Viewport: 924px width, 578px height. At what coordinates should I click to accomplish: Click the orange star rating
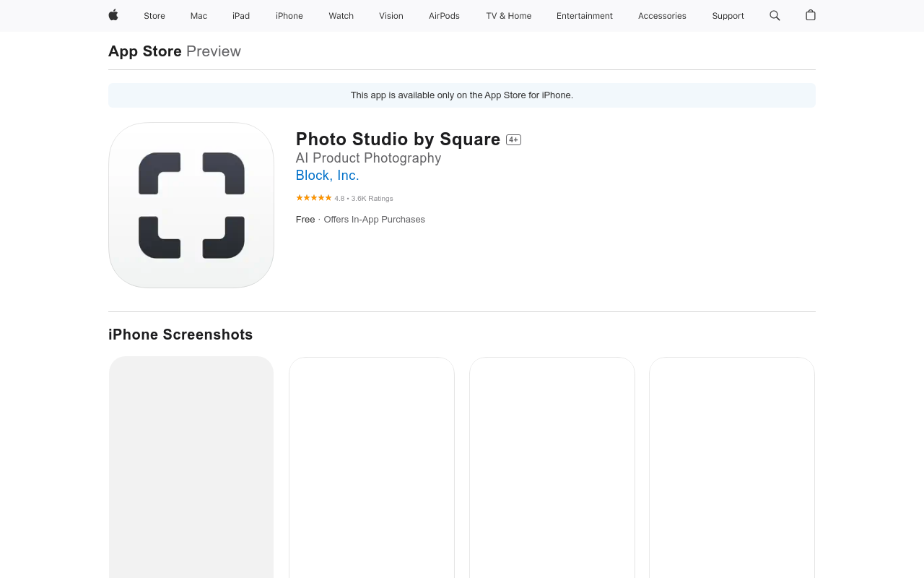point(313,198)
